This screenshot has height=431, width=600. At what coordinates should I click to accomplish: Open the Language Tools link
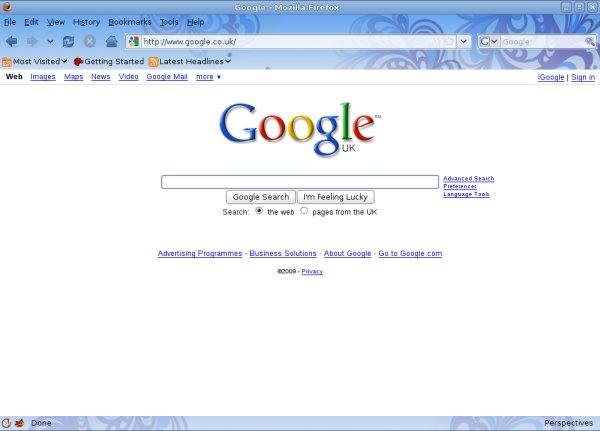466,194
